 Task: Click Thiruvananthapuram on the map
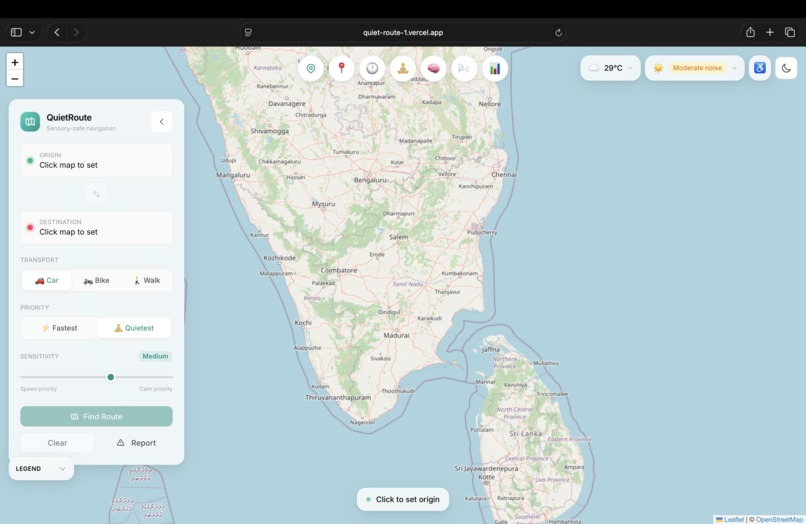coord(338,397)
